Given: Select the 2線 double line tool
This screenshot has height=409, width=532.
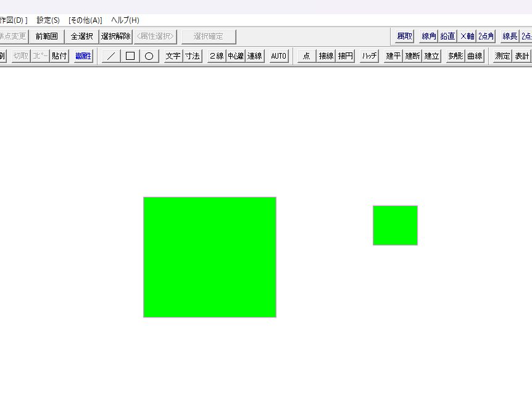Looking at the screenshot, I should (217, 56).
